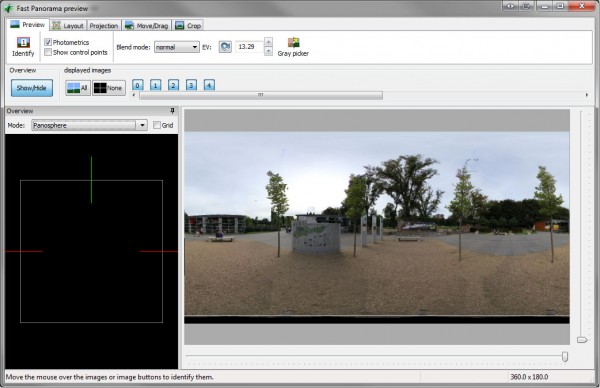The height and width of the screenshot is (388, 600).
Task: Open the Crop tab
Action: click(x=188, y=26)
